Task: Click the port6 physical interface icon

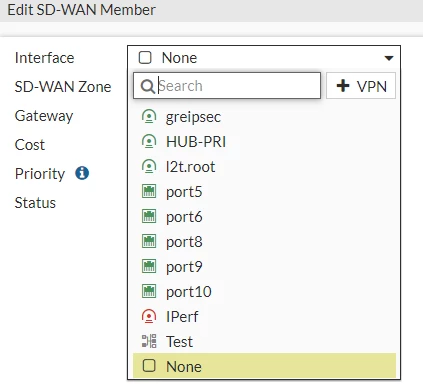Action: (149, 217)
